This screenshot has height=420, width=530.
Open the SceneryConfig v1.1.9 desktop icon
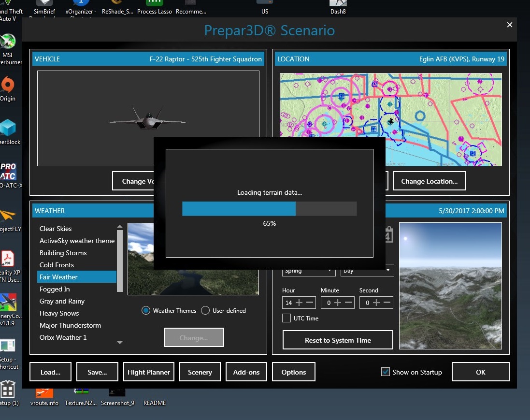[x=10, y=310]
